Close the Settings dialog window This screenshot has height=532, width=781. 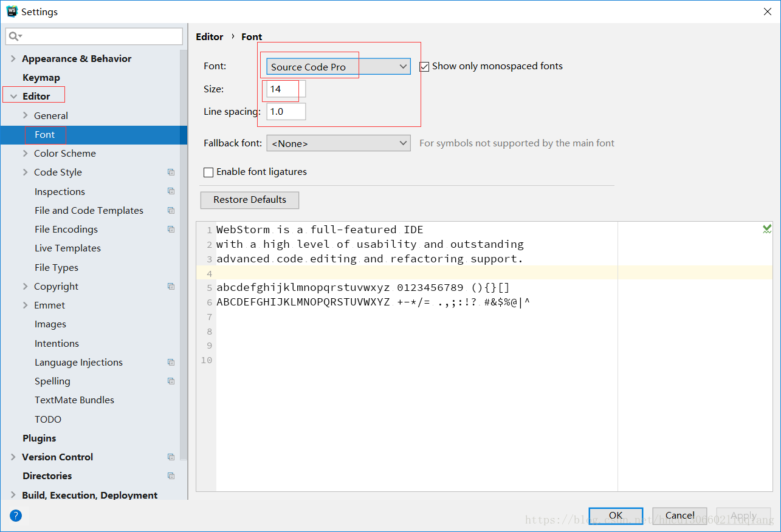point(768,12)
